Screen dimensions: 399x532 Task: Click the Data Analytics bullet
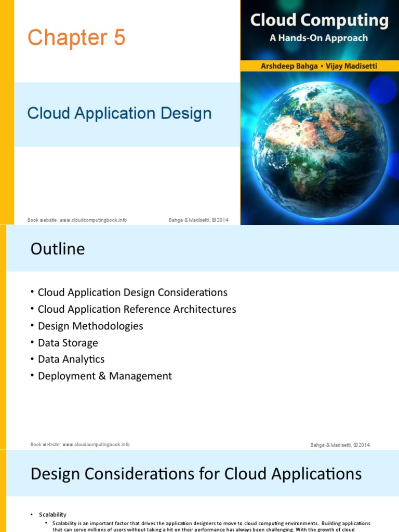[71, 360]
